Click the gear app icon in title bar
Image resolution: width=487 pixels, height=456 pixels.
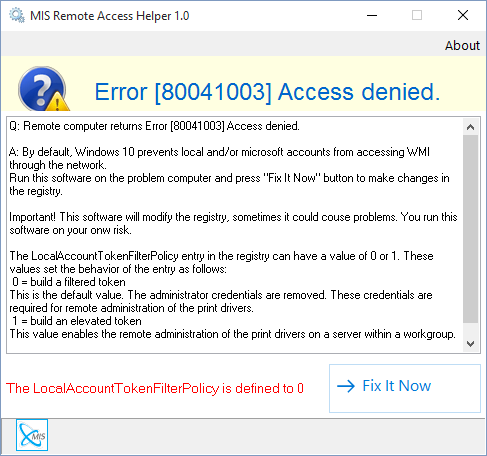click(17, 15)
